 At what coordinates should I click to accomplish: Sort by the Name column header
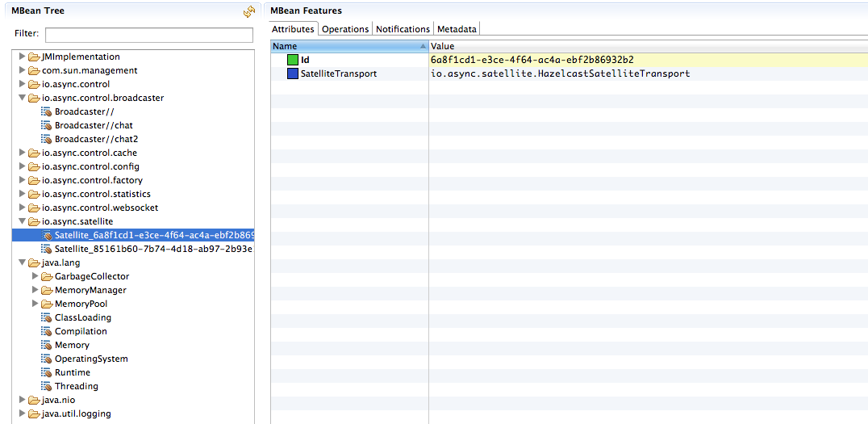point(349,47)
